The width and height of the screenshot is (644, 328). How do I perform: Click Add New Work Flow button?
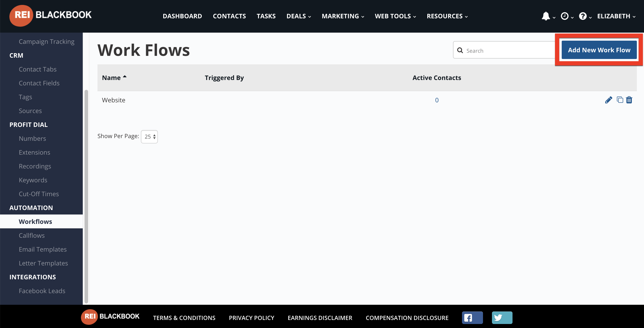[599, 50]
